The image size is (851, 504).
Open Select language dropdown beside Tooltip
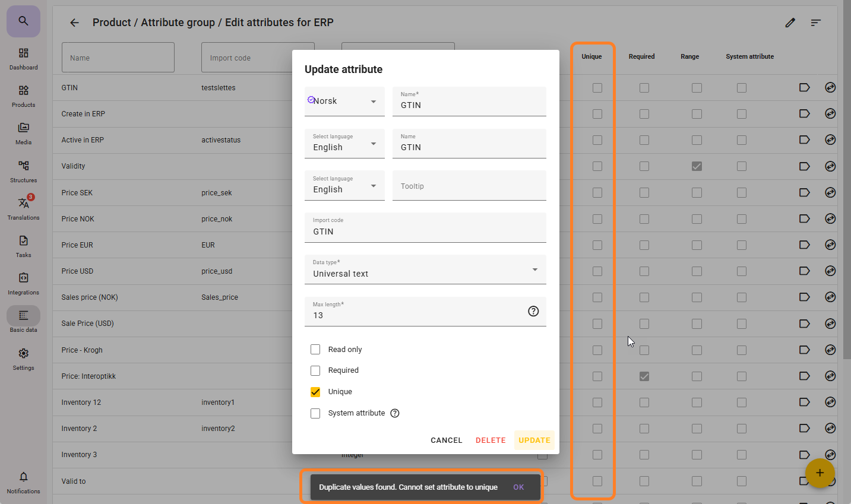click(x=344, y=186)
